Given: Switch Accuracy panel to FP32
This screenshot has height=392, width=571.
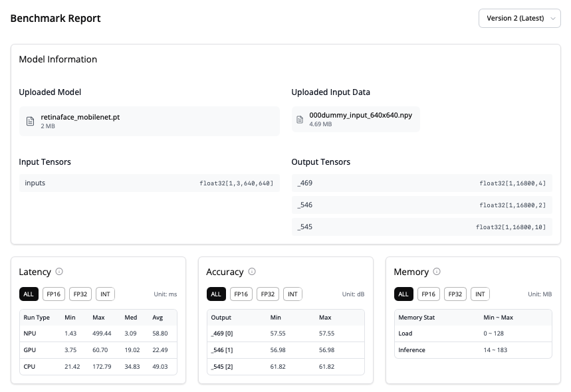Looking at the screenshot, I should (268, 294).
